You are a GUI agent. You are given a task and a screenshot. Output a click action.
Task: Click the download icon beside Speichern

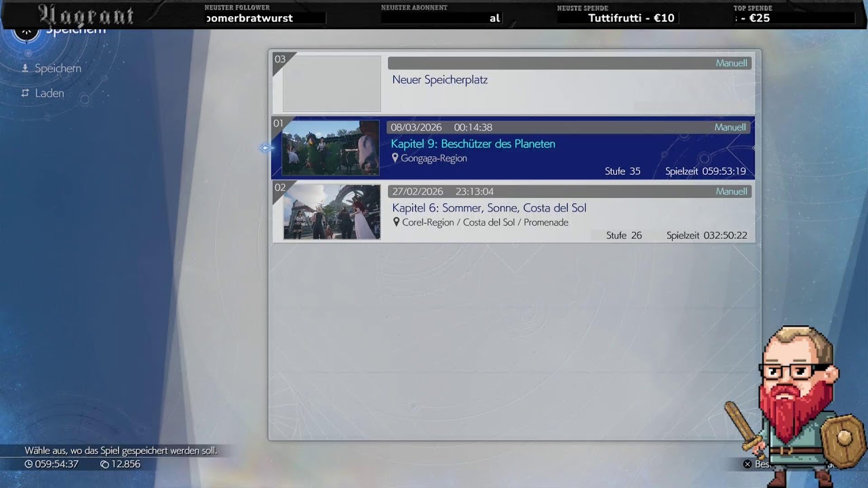pos(25,68)
